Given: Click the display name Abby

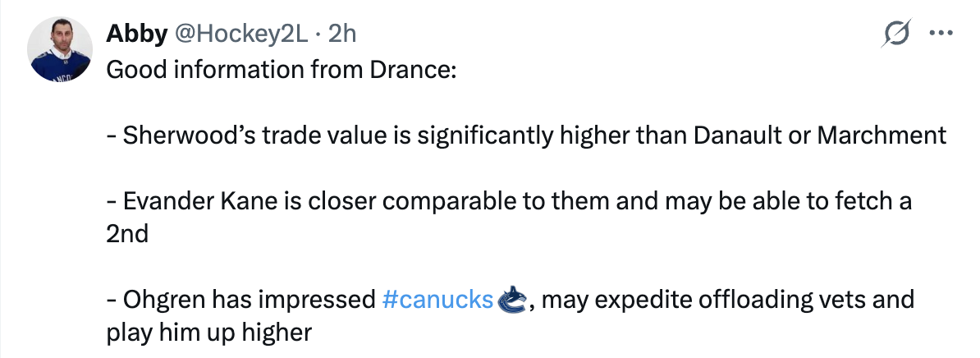Looking at the screenshot, I should point(133,34).
